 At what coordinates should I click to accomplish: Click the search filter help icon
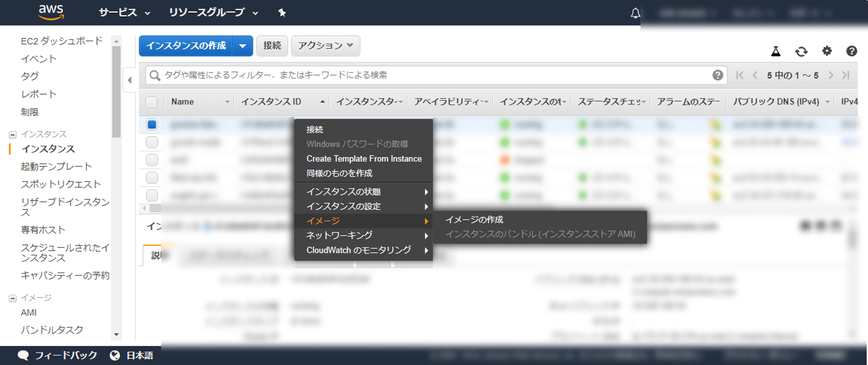pyautogui.click(x=718, y=75)
